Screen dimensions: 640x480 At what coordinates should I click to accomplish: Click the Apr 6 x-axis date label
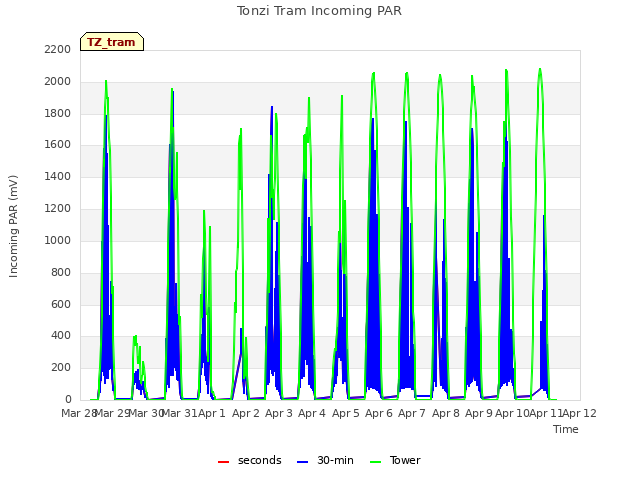point(379,413)
